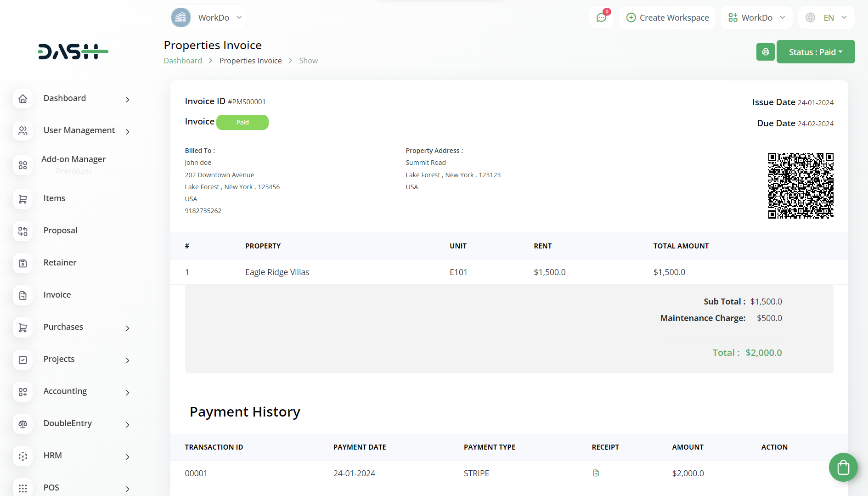Click the invoice QR code image
Viewport: 868px width, 496px height.
pos(800,186)
